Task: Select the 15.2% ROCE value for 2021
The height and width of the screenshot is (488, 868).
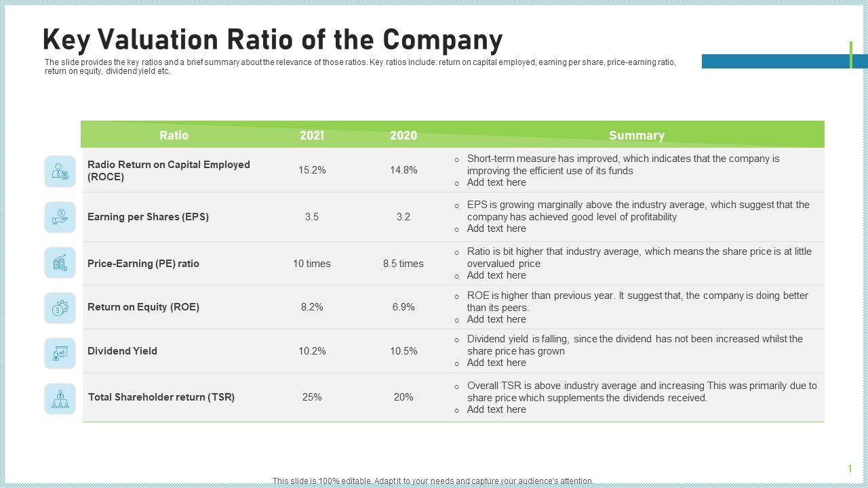Action: point(312,170)
